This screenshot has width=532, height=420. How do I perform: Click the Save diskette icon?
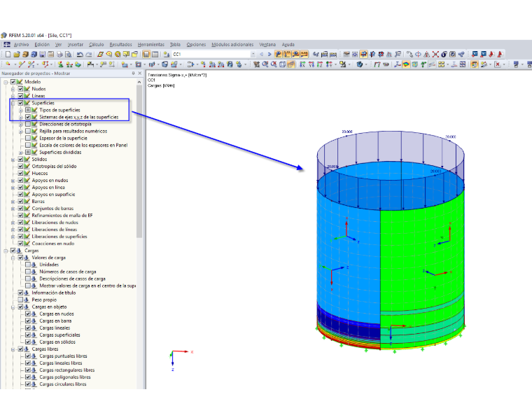coord(43,55)
